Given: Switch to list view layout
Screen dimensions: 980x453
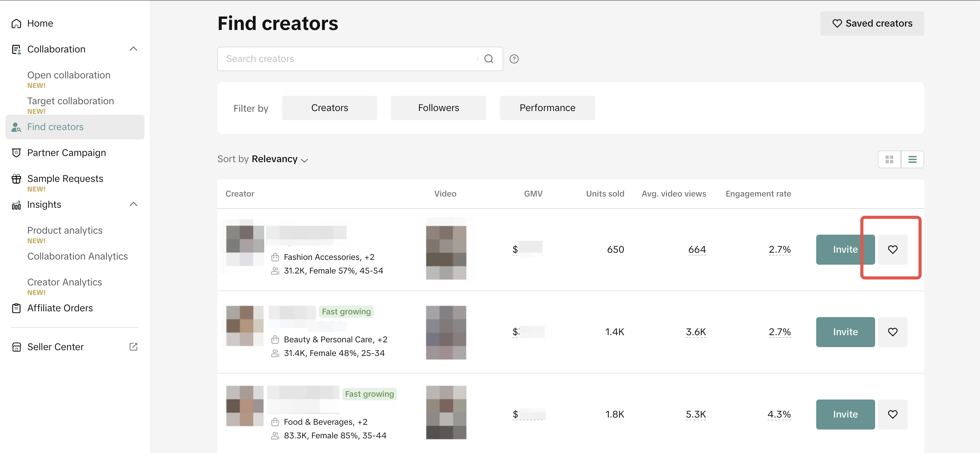Looking at the screenshot, I should [912, 159].
